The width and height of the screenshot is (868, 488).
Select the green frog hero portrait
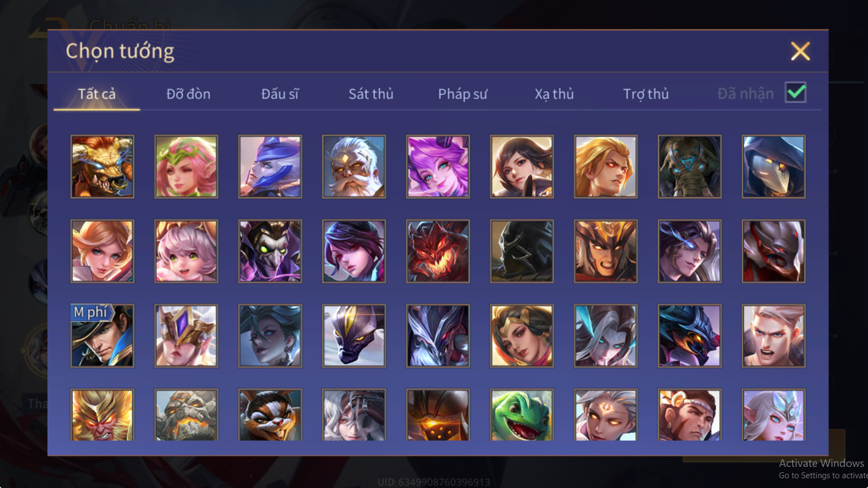coord(522,415)
